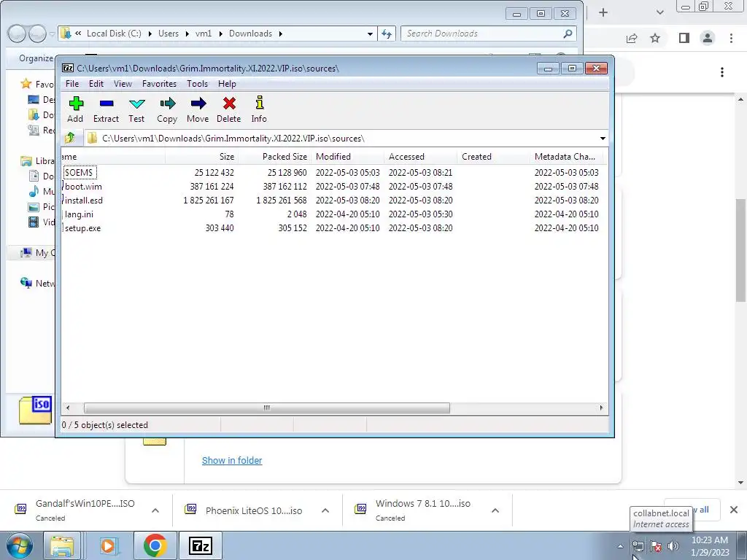Expand arrow after Downloads breadcrumb
The height and width of the screenshot is (560, 747).
tap(281, 34)
